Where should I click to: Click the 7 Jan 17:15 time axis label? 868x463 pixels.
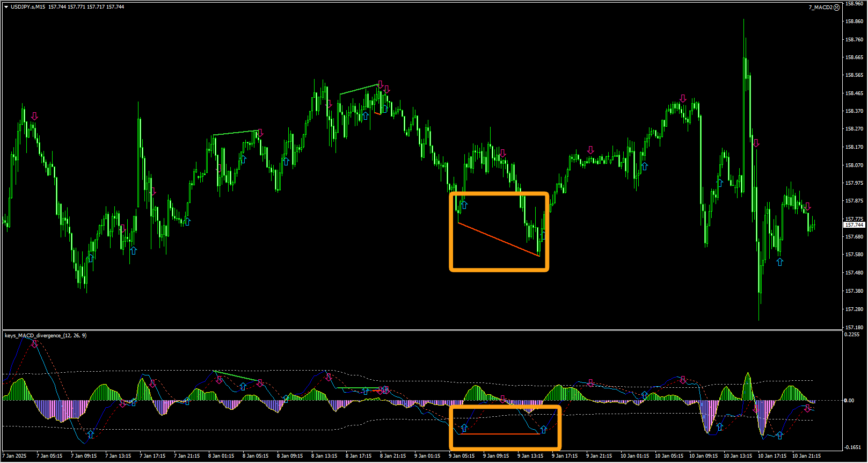click(152, 456)
